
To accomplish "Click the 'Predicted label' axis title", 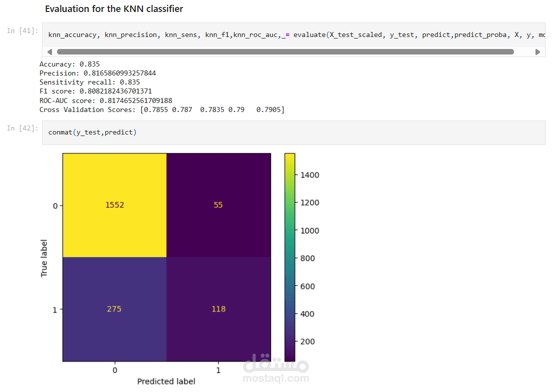I will pyautogui.click(x=166, y=381).
